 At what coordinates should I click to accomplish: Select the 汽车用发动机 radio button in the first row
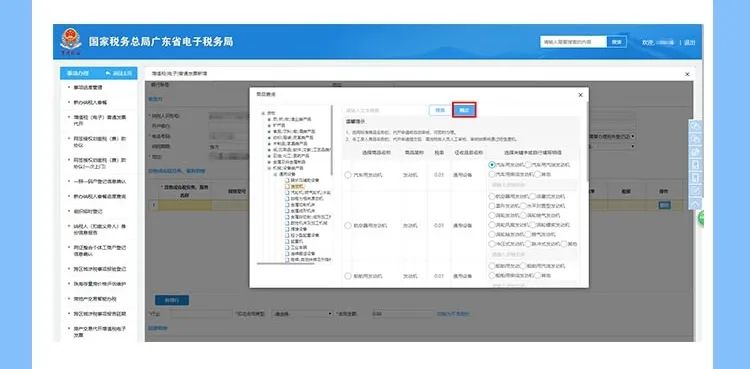[x=348, y=175]
